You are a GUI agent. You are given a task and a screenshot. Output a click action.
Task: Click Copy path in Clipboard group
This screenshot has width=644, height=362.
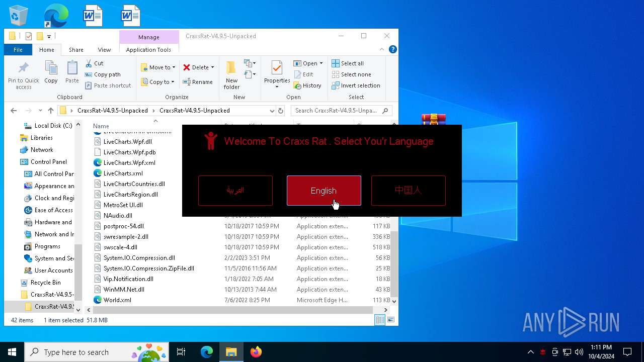[x=103, y=74]
